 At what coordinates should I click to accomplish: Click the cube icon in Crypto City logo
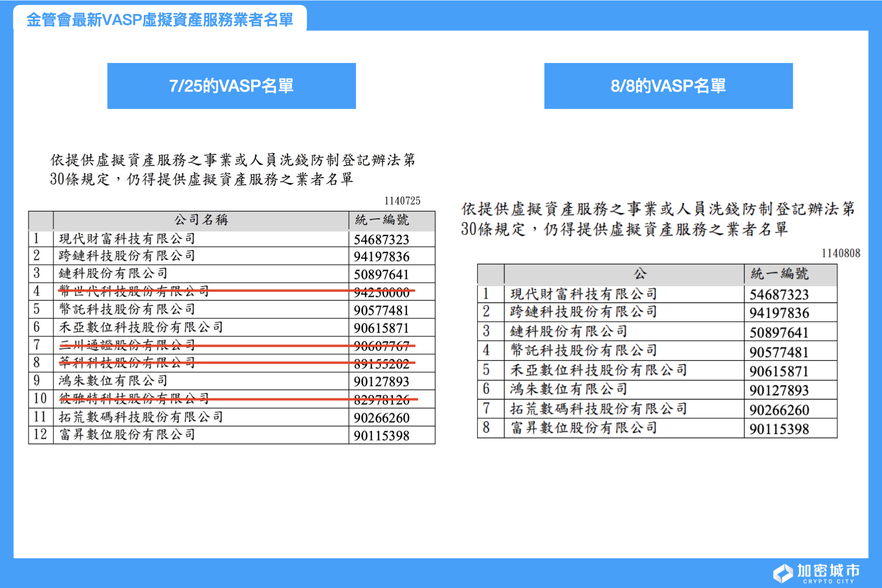point(783,573)
